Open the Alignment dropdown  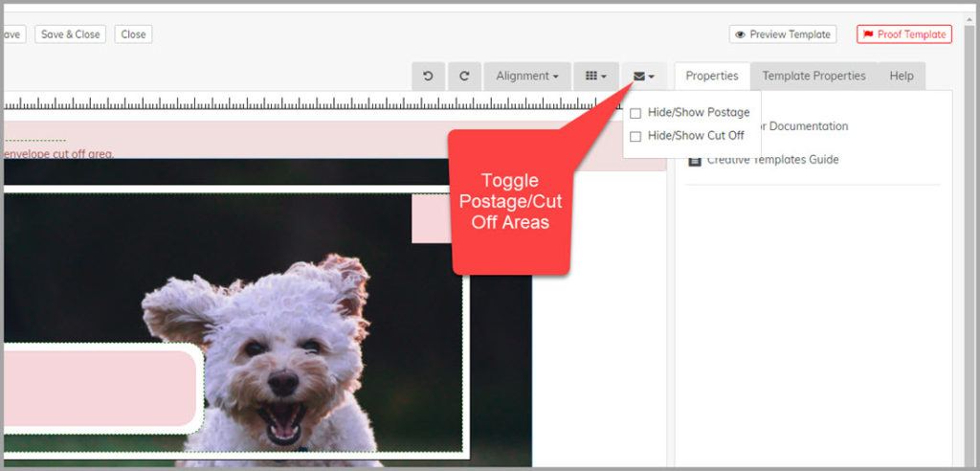tap(527, 76)
